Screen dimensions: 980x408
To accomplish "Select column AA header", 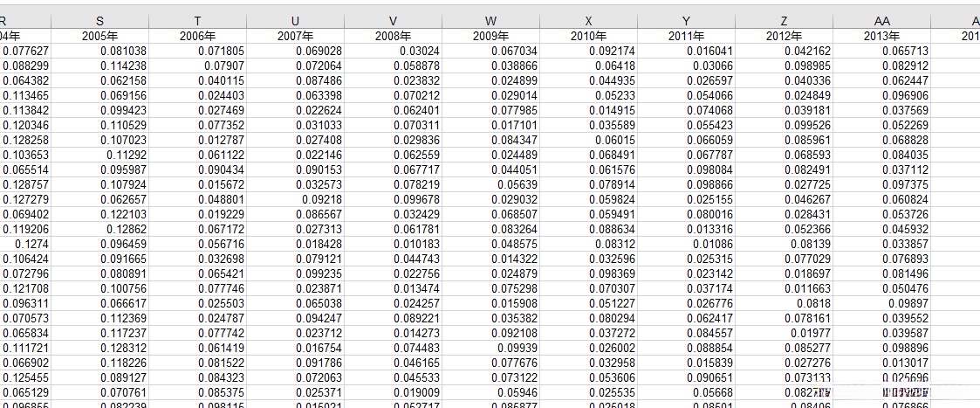I will pyautogui.click(x=882, y=21).
